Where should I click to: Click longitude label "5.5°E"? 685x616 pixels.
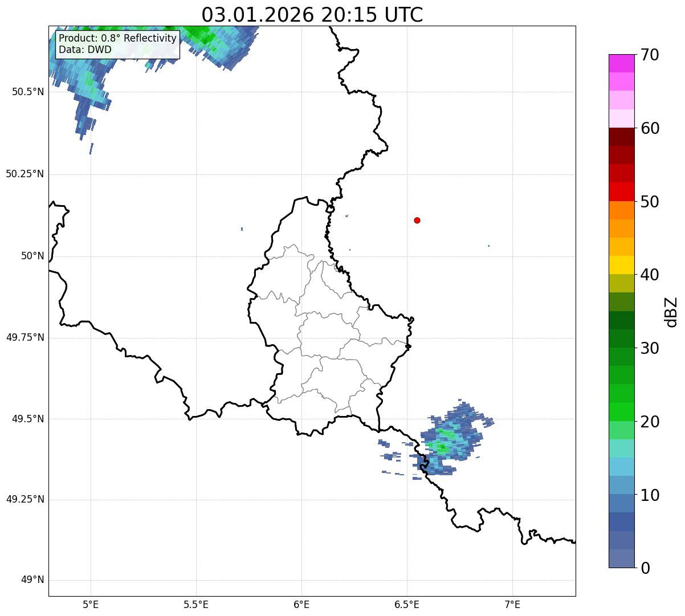[x=196, y=604]
